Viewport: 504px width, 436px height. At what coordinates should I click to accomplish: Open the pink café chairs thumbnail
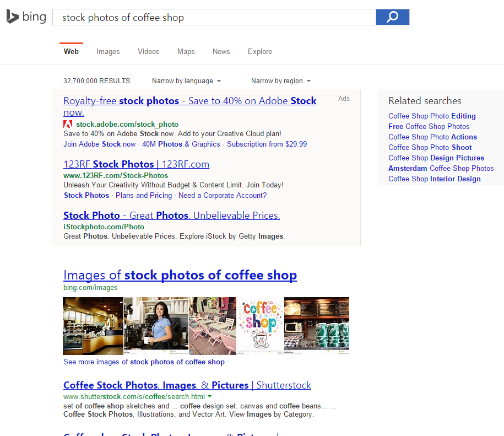(212, 325)
